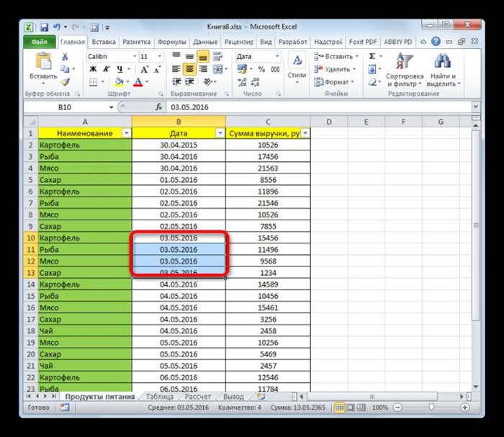Open the Calibri font name dropdown
The image size is (504, 437).
(135, 57)
